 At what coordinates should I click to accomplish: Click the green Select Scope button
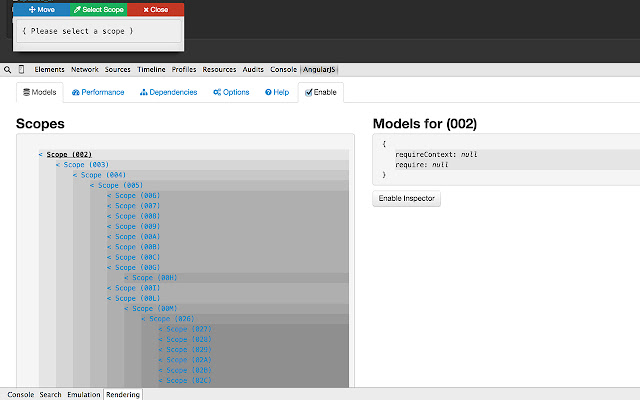[99, 9]
